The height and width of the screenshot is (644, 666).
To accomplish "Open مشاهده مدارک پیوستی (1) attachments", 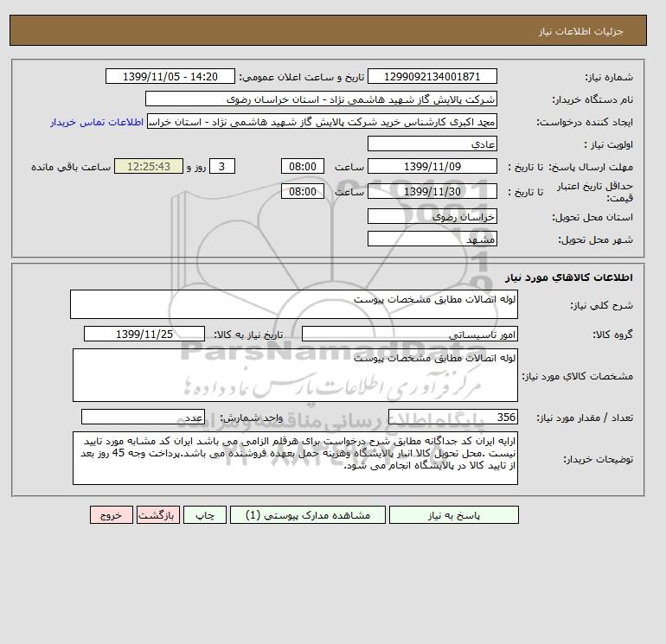I will click(x=308, y=514).
